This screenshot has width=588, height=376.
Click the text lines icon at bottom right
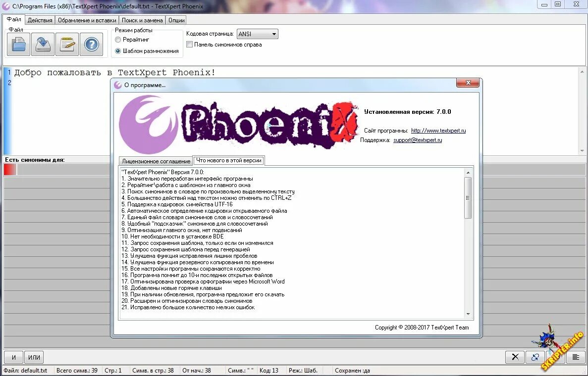click(576, 357)
